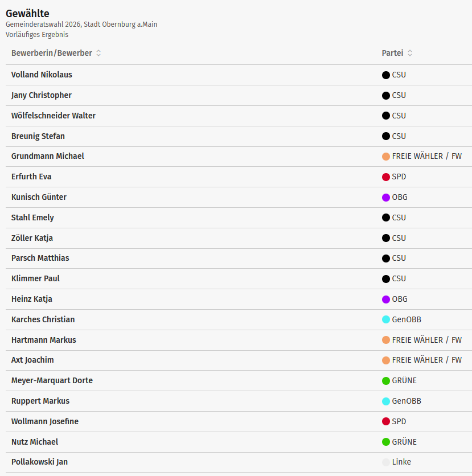The height and width of the screenshot is (476, 472).
Task: Sort by Bewerberin/Bewerber column arrows
Action: point(98,53)
